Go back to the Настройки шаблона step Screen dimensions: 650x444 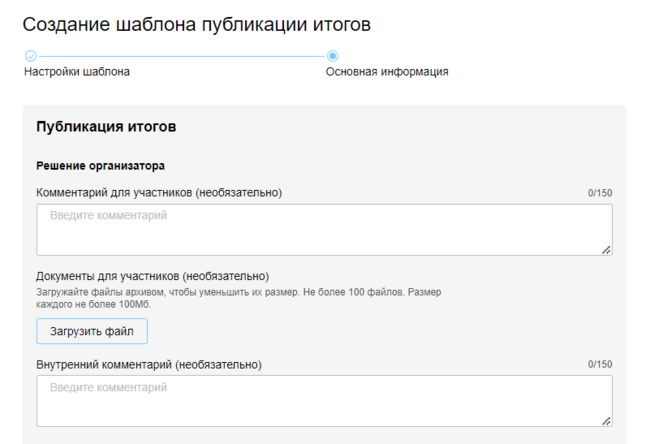coord(77,72)
